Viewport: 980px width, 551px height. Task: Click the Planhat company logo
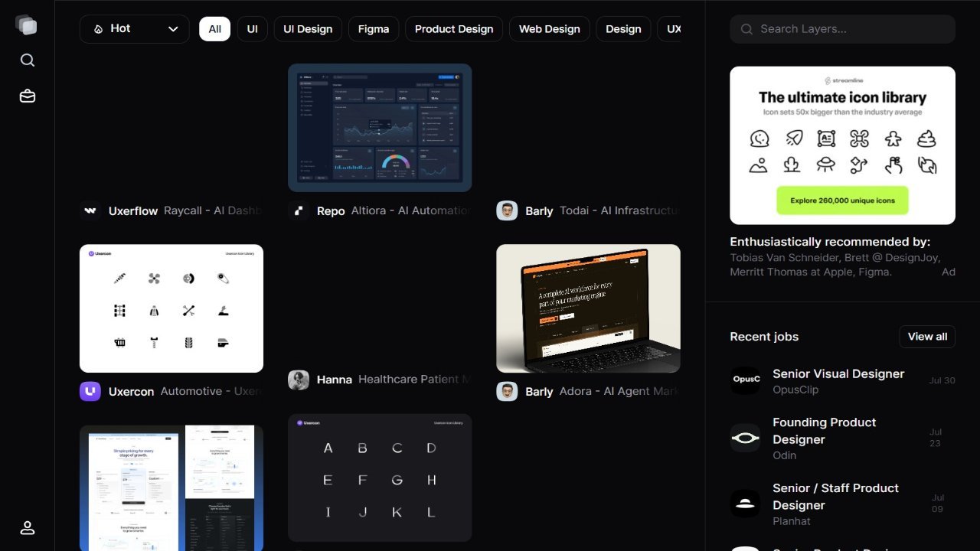point(745,504)
